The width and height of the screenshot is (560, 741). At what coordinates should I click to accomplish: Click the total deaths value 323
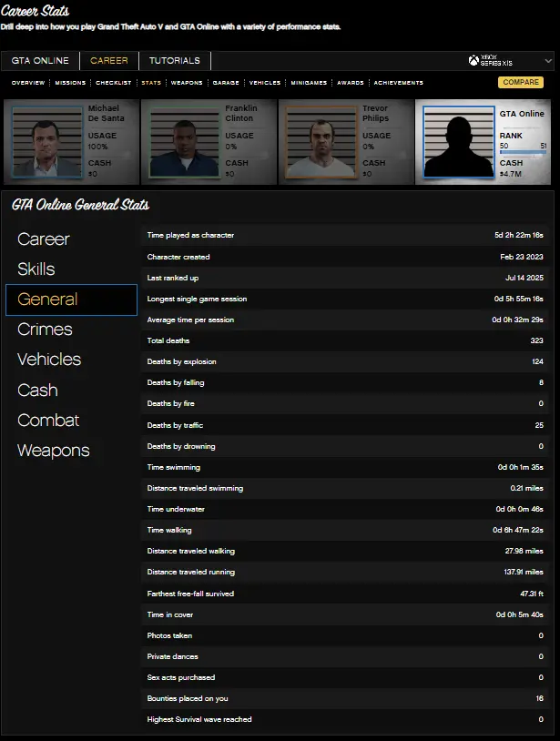click(537, 340)
